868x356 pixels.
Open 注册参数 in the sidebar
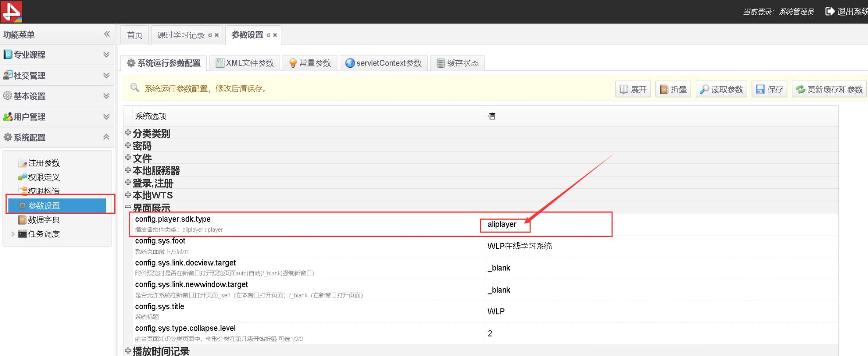44,163
